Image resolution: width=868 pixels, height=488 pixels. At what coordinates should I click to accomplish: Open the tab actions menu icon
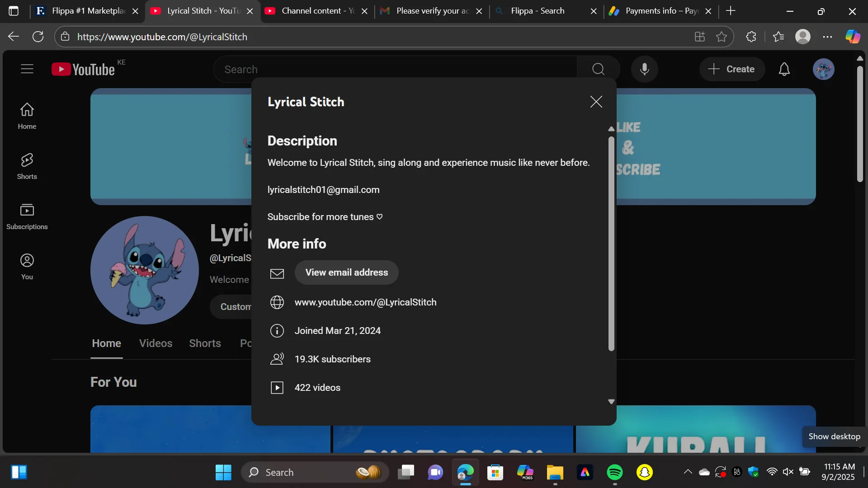(x=14, y=11)
